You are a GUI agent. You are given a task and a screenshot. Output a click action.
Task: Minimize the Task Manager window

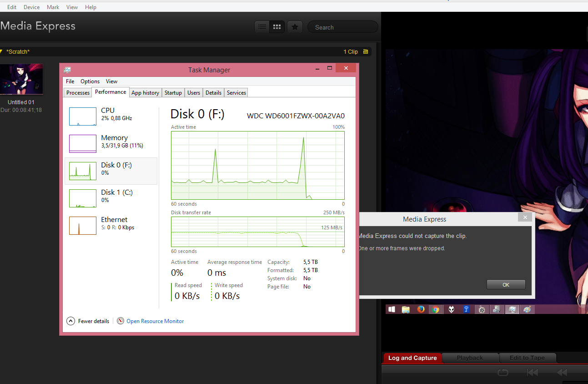pos(318,68)
